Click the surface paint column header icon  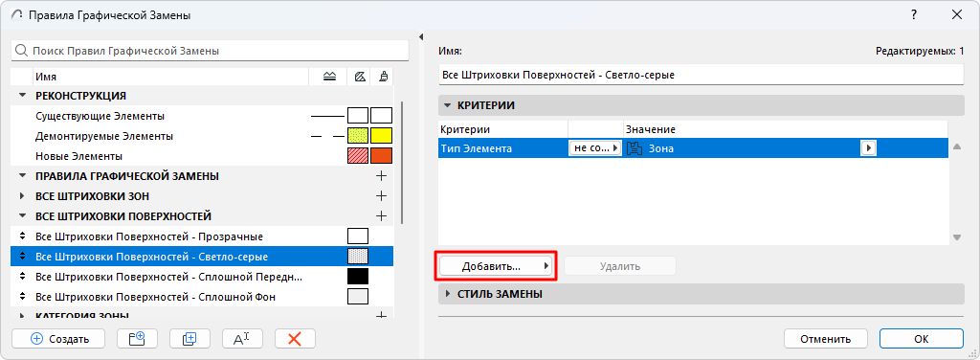[x=383, y=77]
